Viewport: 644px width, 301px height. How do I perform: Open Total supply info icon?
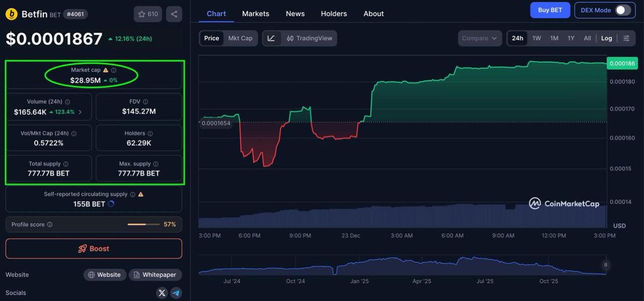(66, 164)
